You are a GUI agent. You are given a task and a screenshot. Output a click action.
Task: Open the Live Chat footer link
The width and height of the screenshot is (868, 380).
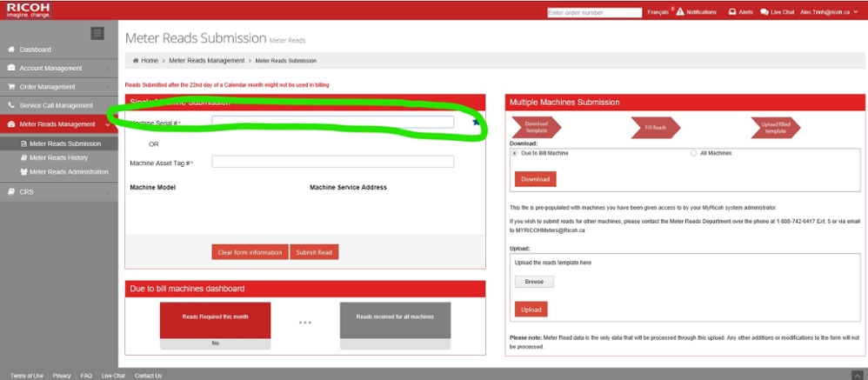pyautogui.click(x=113, y=376)
